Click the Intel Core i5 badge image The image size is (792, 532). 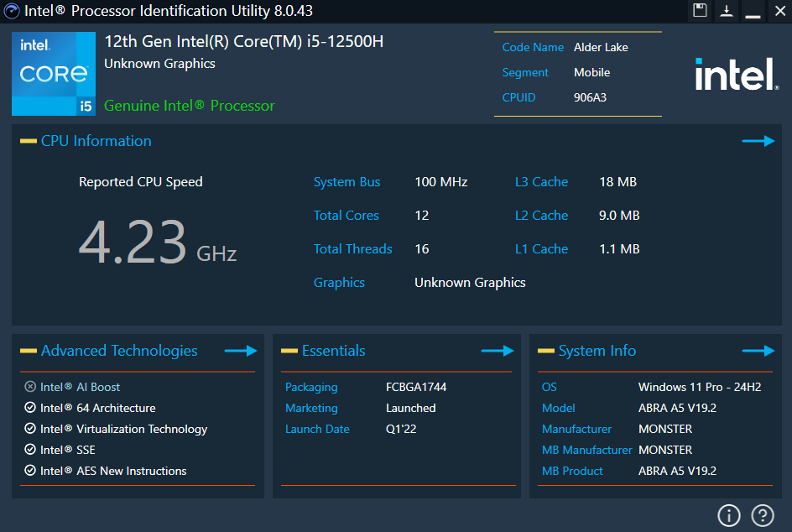pyautogui.click(x=54, y=74)
